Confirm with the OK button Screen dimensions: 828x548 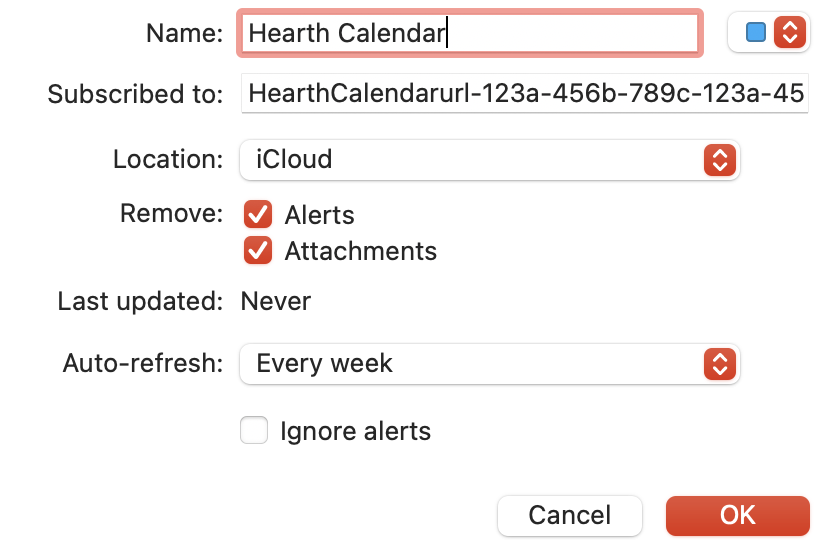click(737, 515)
